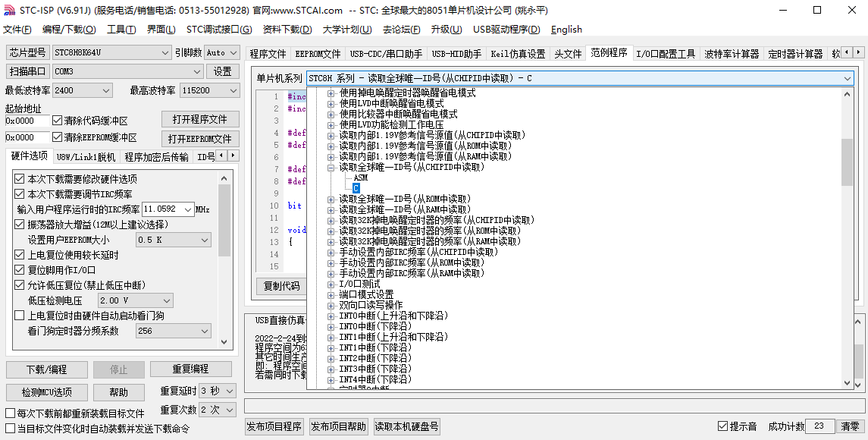The height and width of the screenshot is (440, 868).
Task: Enable 每次下载前都重新装载目标文件
Action: point(10,413)
